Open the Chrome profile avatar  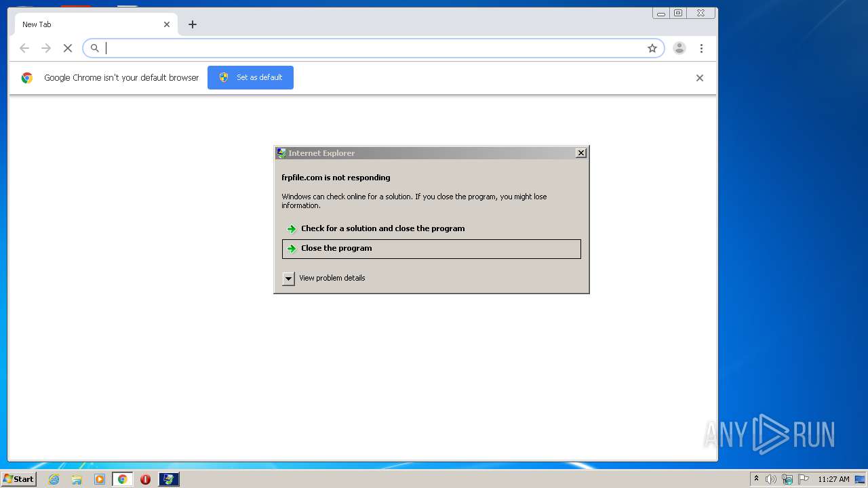click(679, 48)
